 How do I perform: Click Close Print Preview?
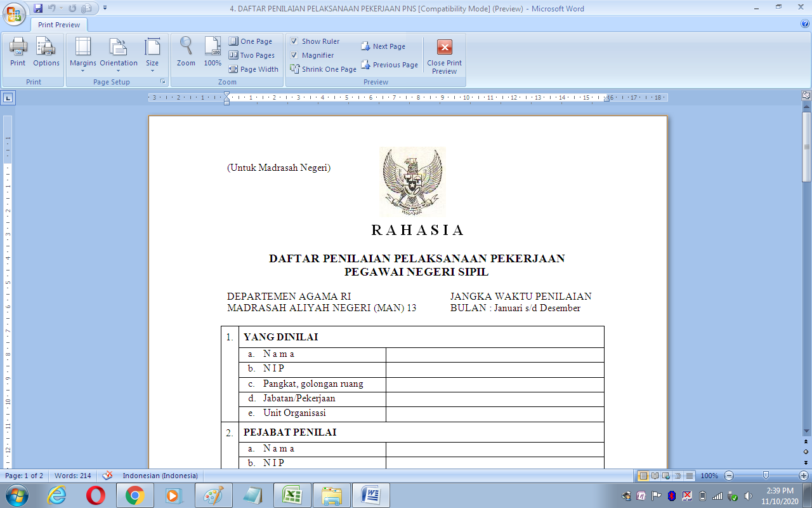(443, 55)
